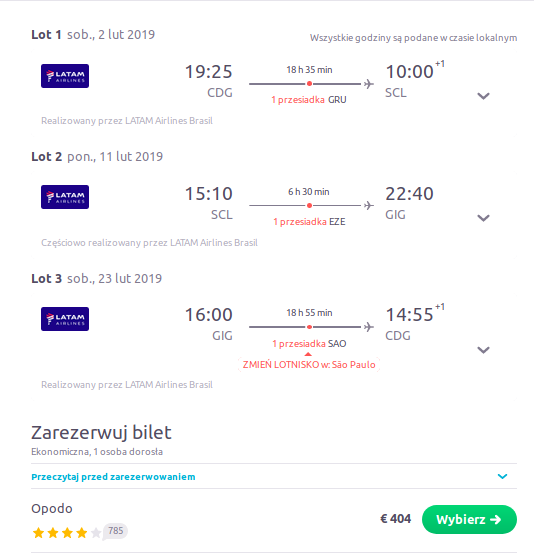The width and height of the screenshot is (534, 559).
Task: Expand Lot 3 flight details chevron
Action: click(x=483, y=350)
